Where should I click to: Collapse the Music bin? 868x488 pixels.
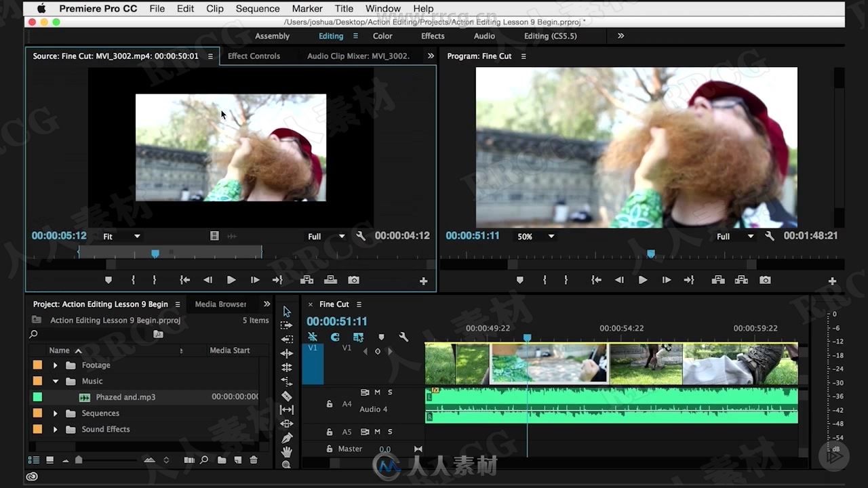click(56, 382)
